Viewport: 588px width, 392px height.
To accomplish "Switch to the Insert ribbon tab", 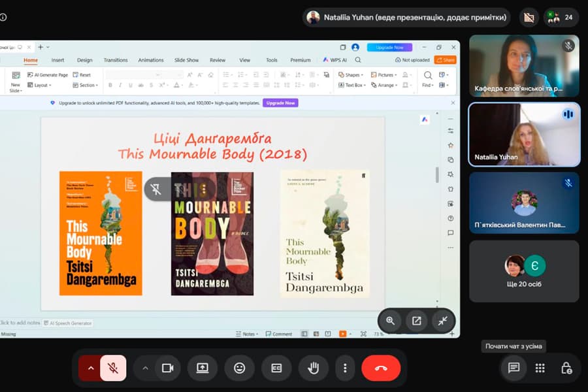I will click(57, 60).
